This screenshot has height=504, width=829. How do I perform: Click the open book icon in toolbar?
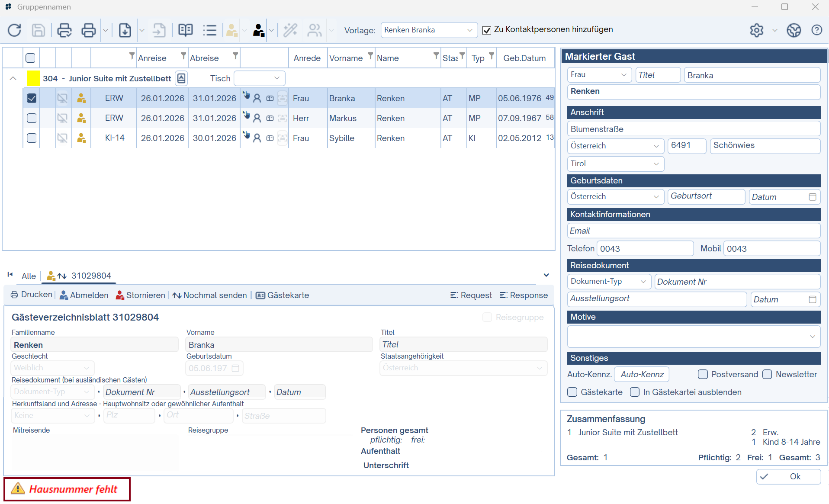[x=186, y=30]
